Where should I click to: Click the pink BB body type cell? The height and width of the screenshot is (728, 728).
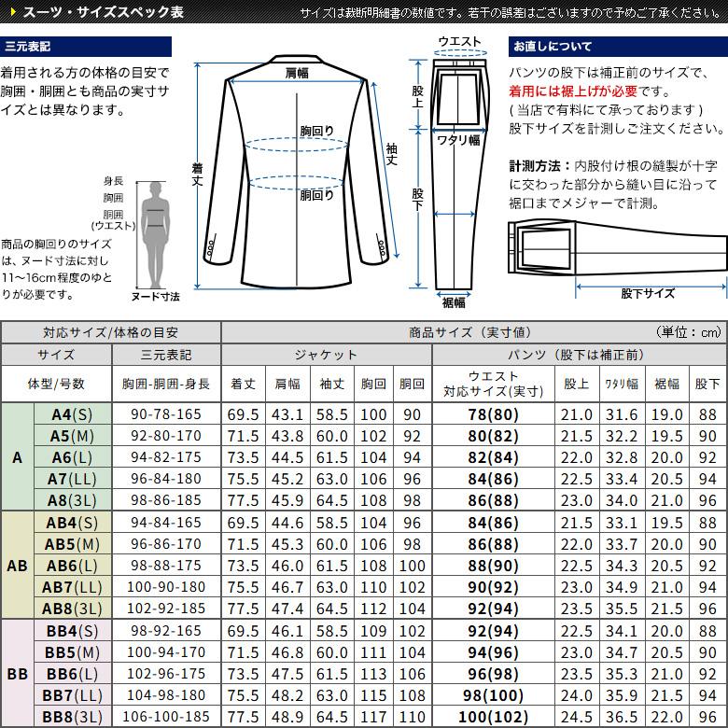(x=17, y=673)
